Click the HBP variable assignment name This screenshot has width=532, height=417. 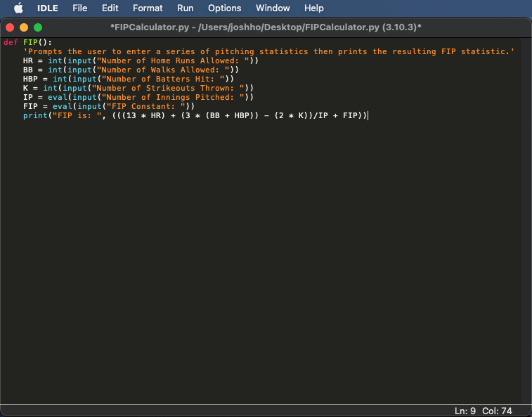tap(30, 79)
